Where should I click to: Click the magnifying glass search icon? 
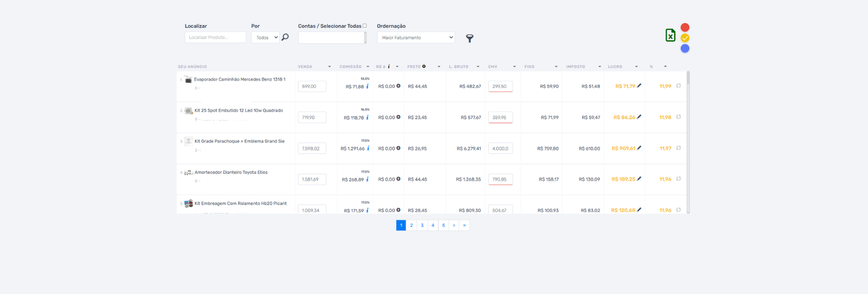(x=285, y=37)
